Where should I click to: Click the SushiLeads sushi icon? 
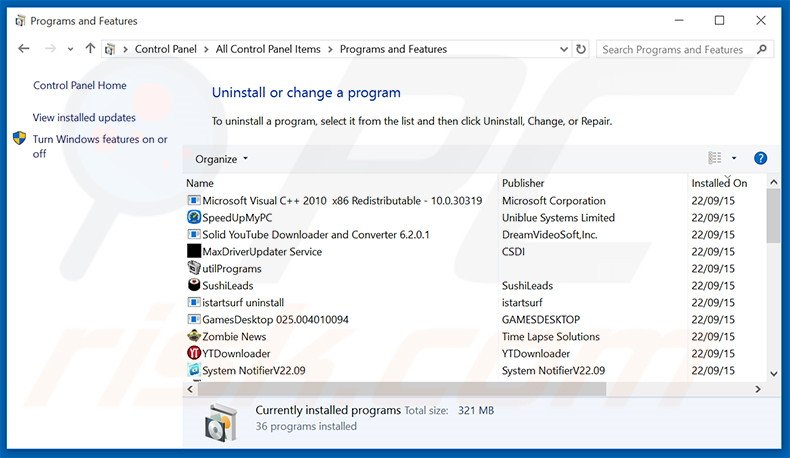pos(194,285)
